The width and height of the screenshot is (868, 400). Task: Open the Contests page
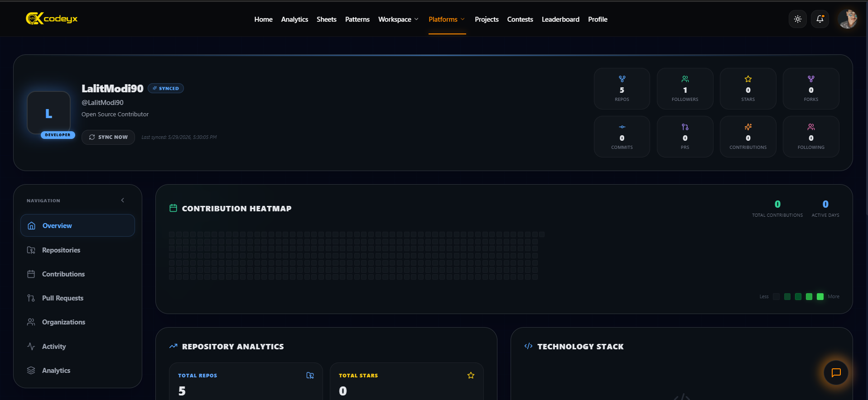point(520,19)
